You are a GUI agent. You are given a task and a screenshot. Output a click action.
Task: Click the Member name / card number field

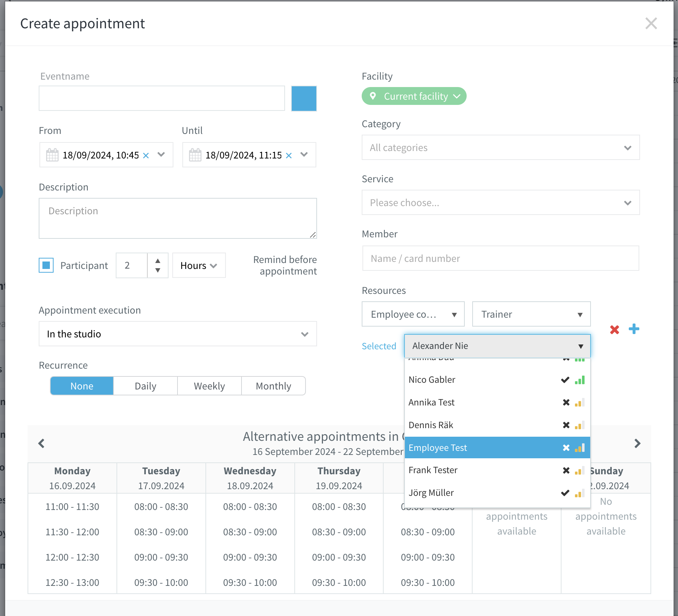coord(500,258)
